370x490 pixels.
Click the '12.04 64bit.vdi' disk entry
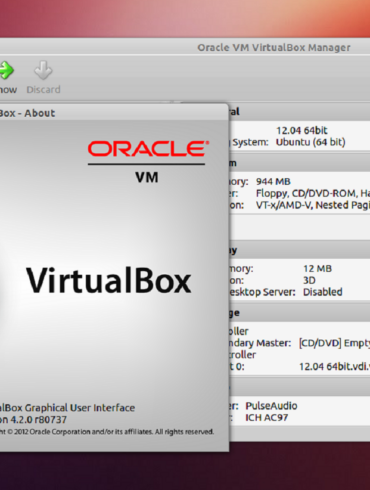pos(334,367)
